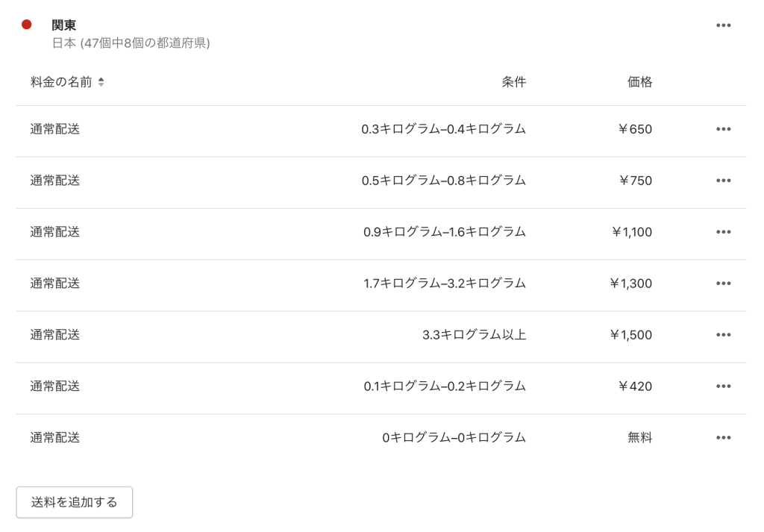Open options for the ¥1,100 rate
The width and height of the screenshot is (764, 532).
click(723, 232)
